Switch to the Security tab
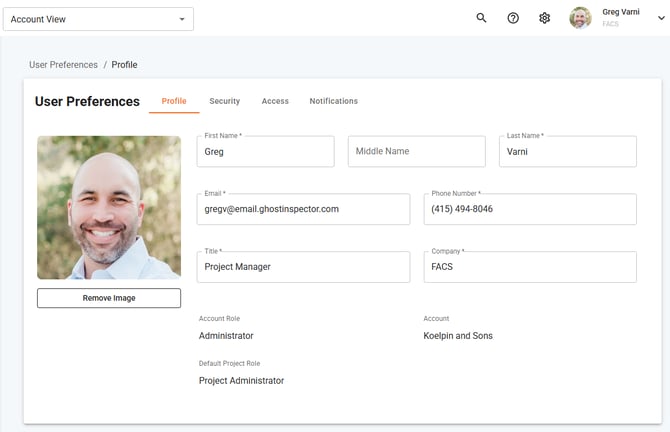This screenshot has height=432, width=670. pyautogui.click(x=224, y=101)
